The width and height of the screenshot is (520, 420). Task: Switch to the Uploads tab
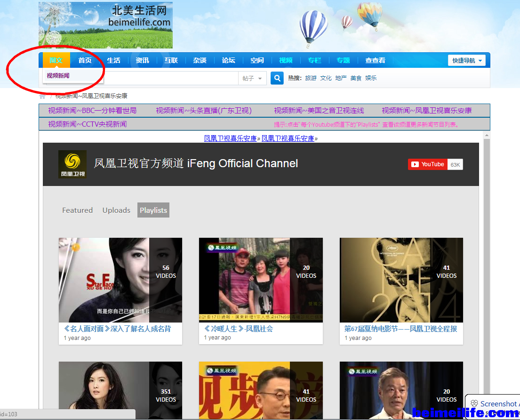pos(116,210)
